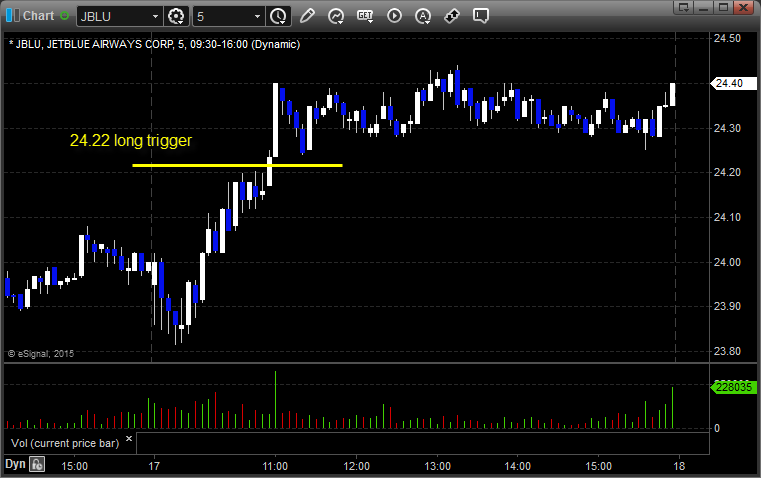This screenshot has width=761, height=478.
Task: Select the Vol (current price bar) tab
Action: 65,443
